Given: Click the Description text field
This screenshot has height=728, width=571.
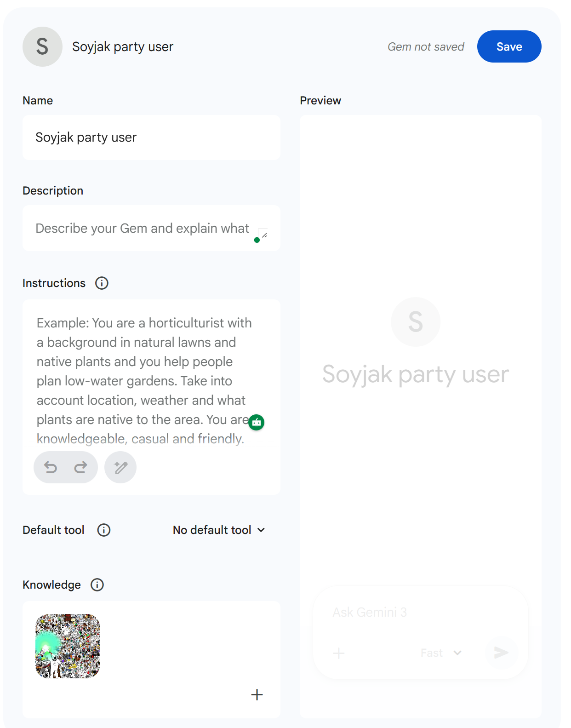Looking at the screenshot, I should [x=143, y=229].
